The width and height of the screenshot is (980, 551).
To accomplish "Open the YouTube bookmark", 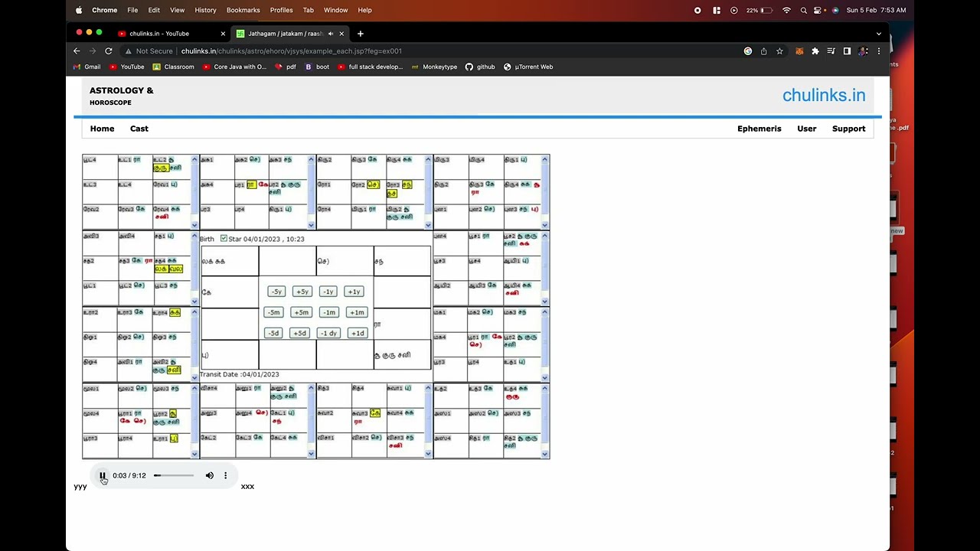I will [x=127, y=67].
